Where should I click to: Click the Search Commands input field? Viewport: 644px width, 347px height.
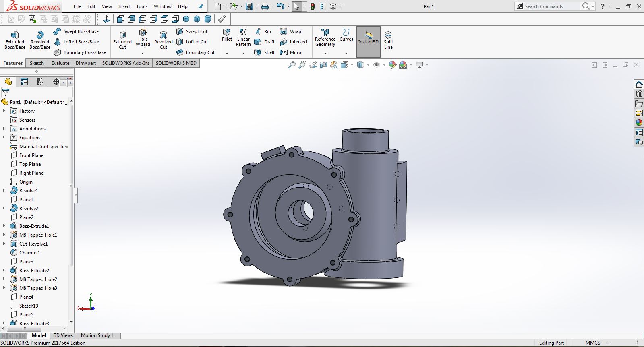pos(552,6)
